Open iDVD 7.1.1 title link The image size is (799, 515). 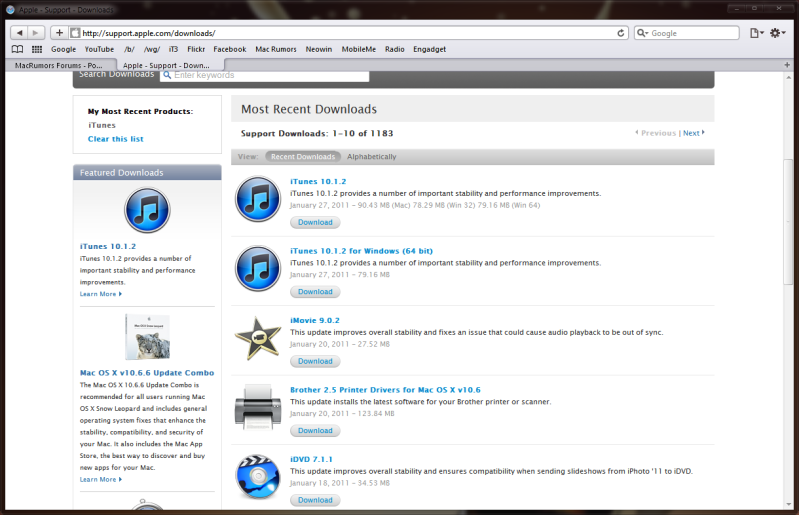[x=311, y=459]
